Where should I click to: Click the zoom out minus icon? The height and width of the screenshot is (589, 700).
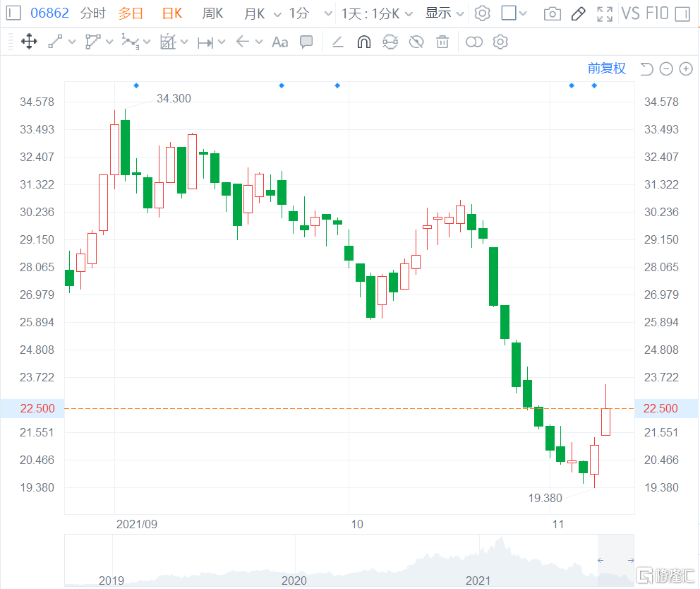666,69
